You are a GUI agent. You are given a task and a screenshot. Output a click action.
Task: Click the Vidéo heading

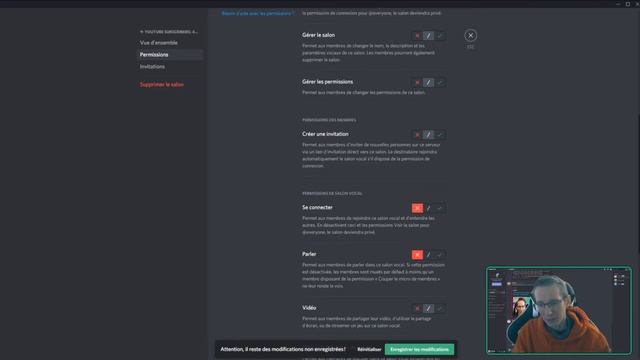(309, 308)
